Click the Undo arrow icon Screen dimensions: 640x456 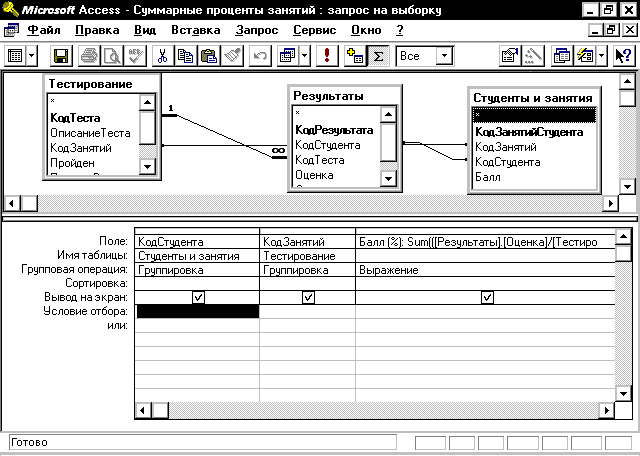(x=260, y=56)
